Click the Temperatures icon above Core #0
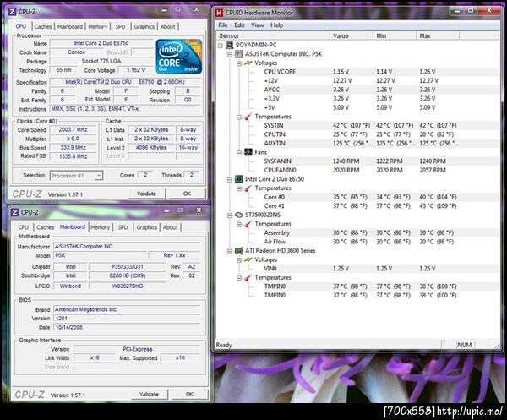The image size is (507, 420). click(x=248, y=188)
